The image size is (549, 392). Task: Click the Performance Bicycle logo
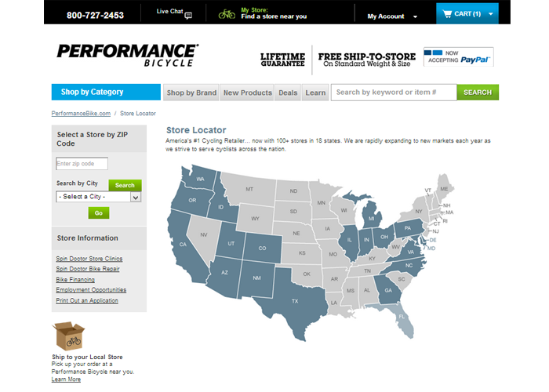tap(128, 56)
